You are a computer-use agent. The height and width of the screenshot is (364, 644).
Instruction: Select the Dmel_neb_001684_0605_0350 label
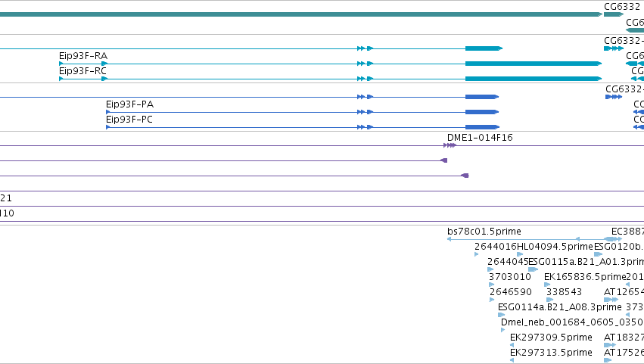click(571, 322)
